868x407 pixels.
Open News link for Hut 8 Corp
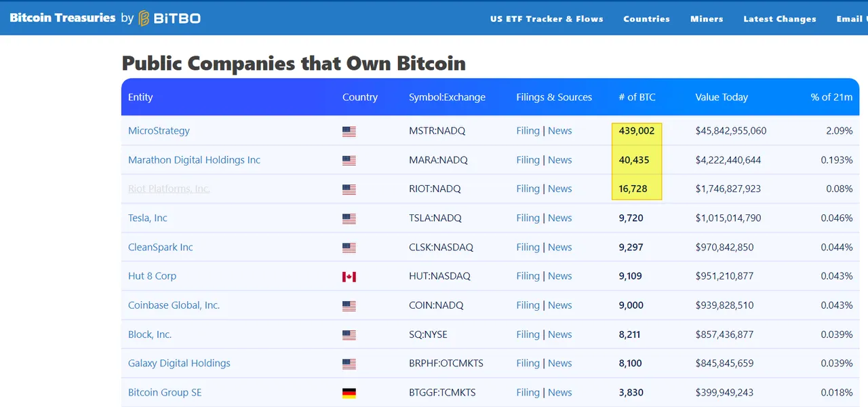click(559, 276)
